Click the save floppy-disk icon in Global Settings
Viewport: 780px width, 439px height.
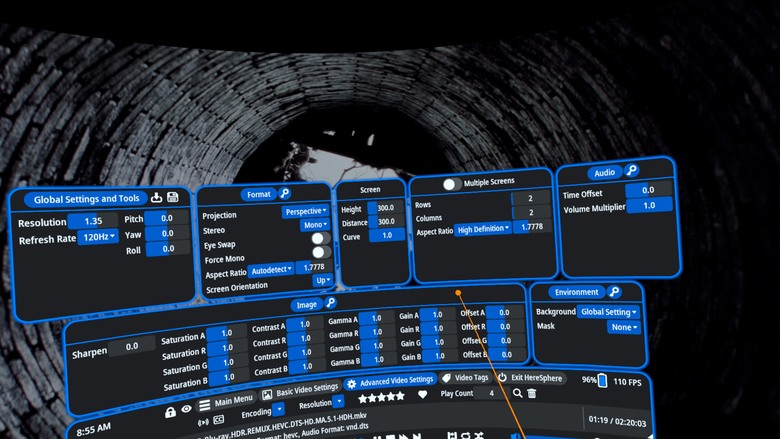pos(173,197)
